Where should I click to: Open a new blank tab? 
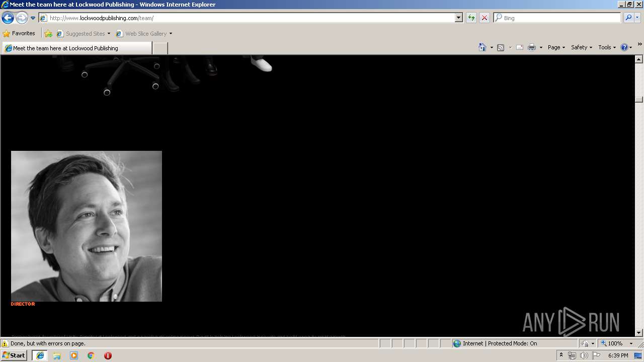(160, 48)
